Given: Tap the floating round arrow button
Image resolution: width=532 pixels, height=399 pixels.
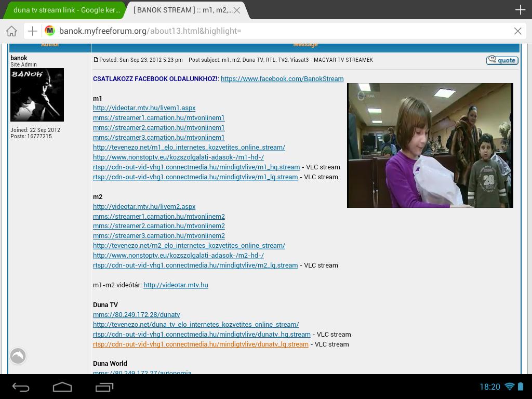Looking at the screenshot, I should pyautogui.click(x=18, y=356).
